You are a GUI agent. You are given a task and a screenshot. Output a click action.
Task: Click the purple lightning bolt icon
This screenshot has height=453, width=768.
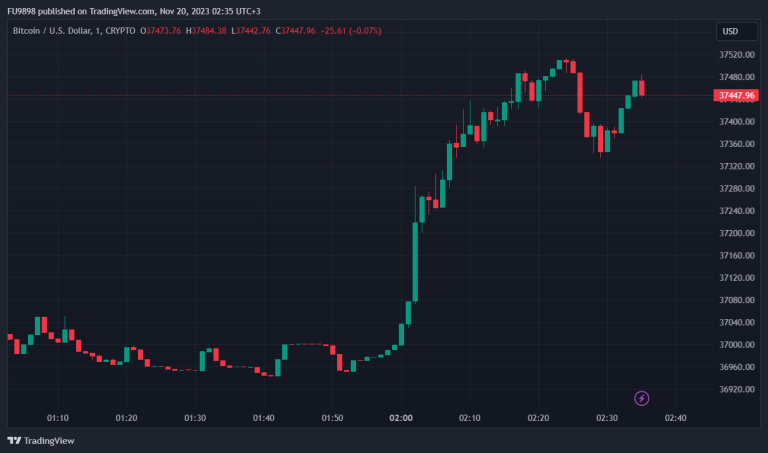[x=642, y=398]
